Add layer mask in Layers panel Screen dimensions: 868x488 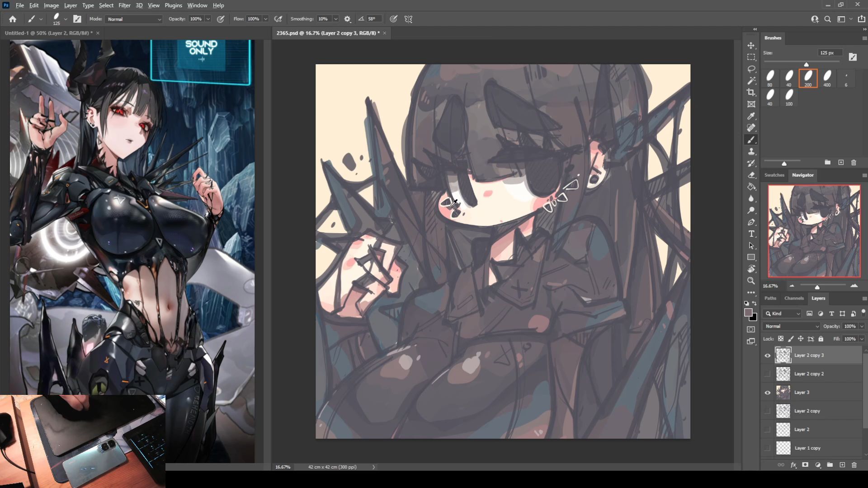click(805, 465)
